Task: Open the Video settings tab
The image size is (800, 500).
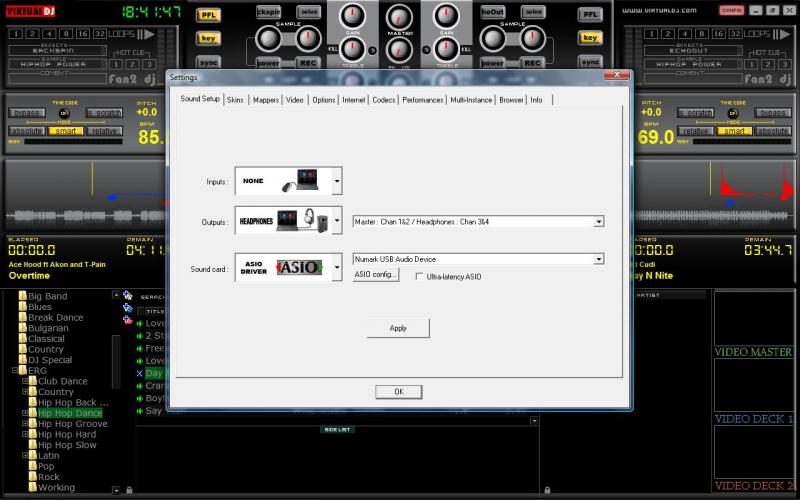Action: pyautogui.click(x=294, y=100)
